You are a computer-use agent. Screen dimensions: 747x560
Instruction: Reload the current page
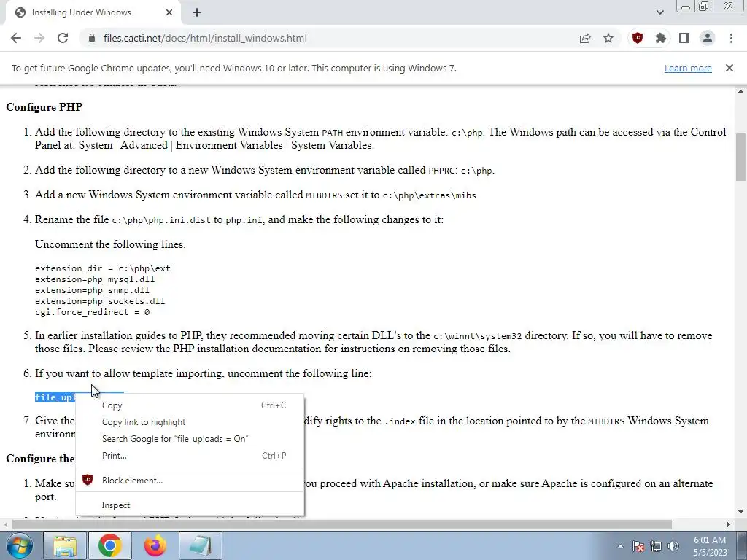pos(63,38)
